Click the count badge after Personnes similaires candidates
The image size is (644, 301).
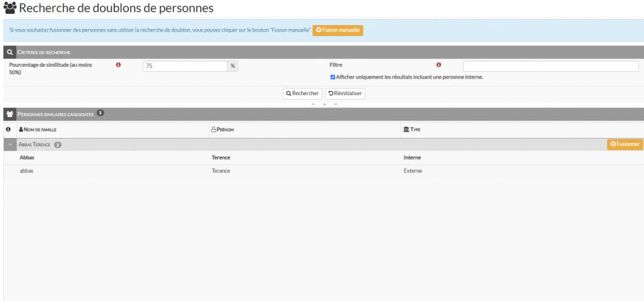[x=101, y=114]
